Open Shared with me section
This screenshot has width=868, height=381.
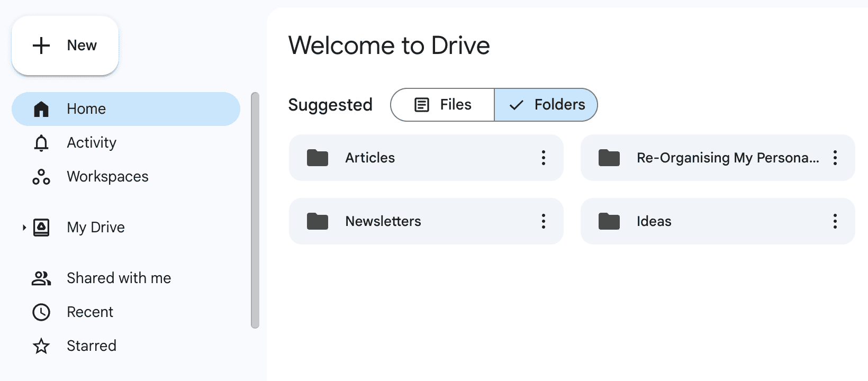click(119, 278)
